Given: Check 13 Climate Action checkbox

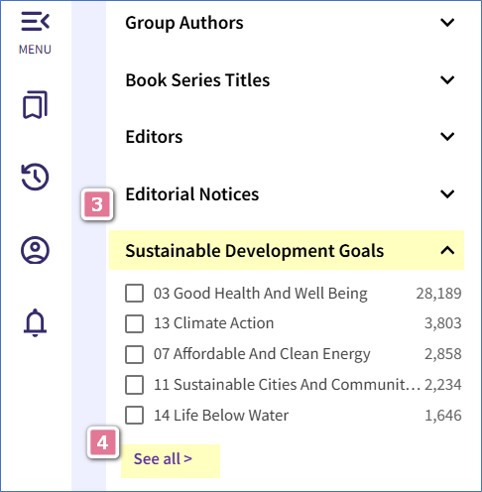Looking at the screenshot, I should click(135, 323).
